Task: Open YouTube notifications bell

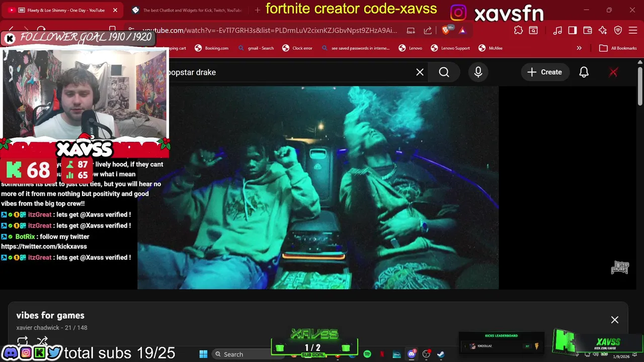Action: (x=584, y=72)
